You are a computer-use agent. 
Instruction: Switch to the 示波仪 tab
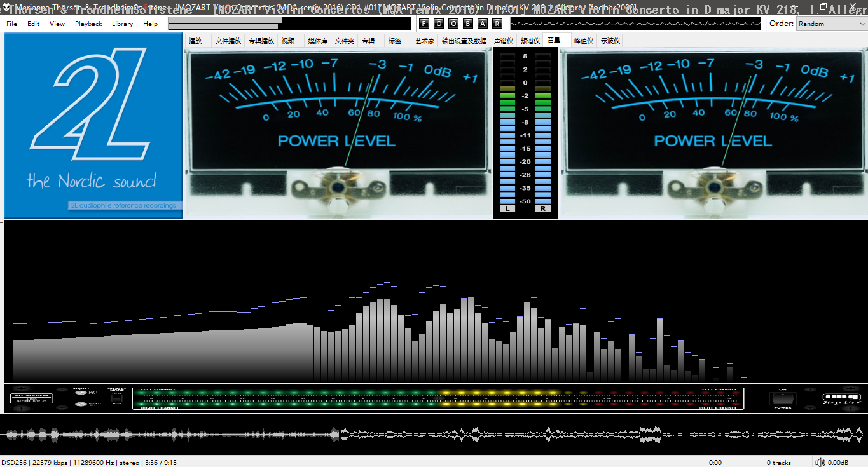[x=610, y=41]
